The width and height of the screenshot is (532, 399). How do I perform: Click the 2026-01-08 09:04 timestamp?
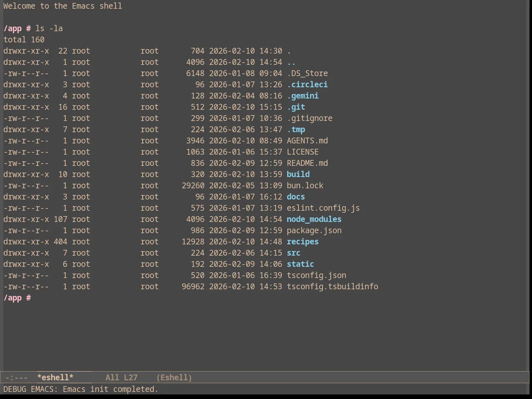click(x=246, y=73)
